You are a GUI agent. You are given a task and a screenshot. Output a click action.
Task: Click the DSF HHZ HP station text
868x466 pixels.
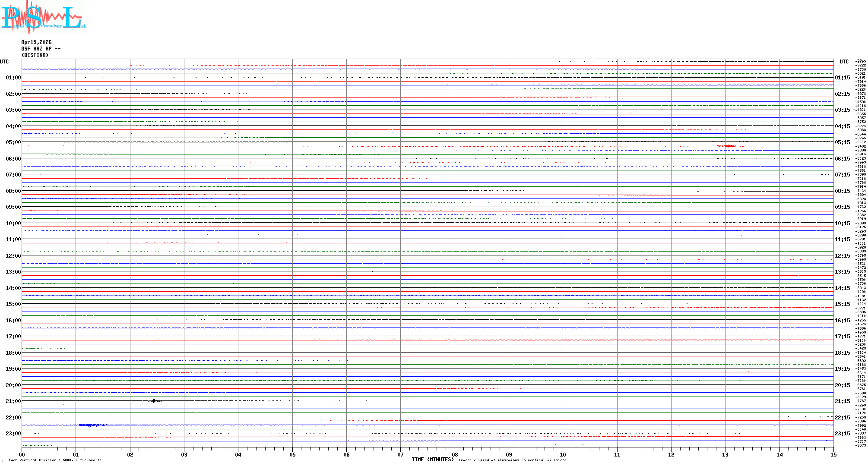tap(41, 49)
